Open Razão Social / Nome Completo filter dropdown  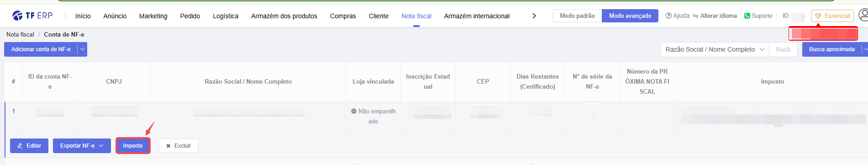tap(715, 49)
